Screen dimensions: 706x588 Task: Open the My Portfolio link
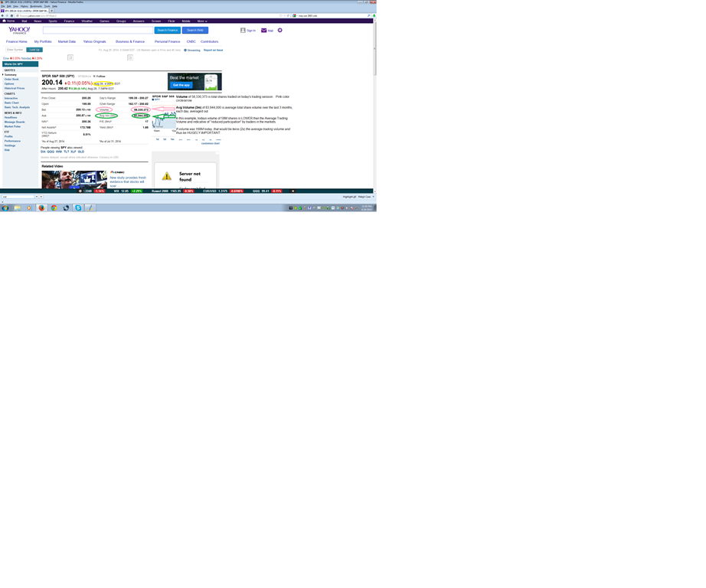pyautogui.click(x=43, y=41)
